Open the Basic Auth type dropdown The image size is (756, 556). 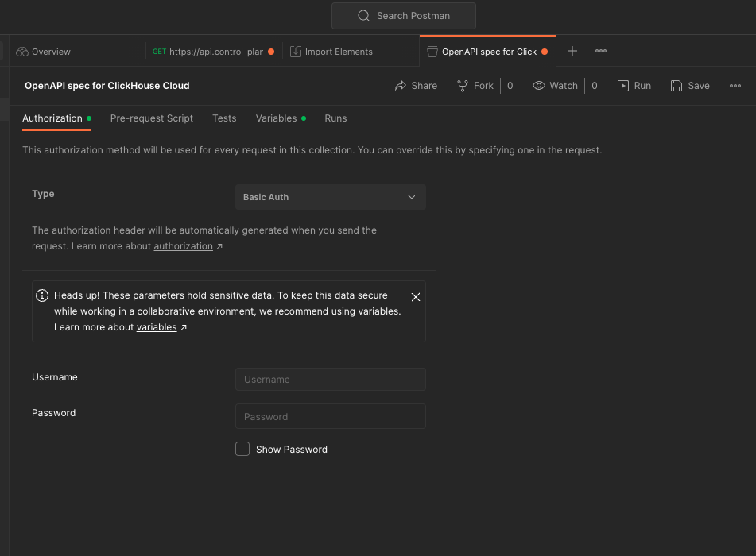[x=331, y=197]
